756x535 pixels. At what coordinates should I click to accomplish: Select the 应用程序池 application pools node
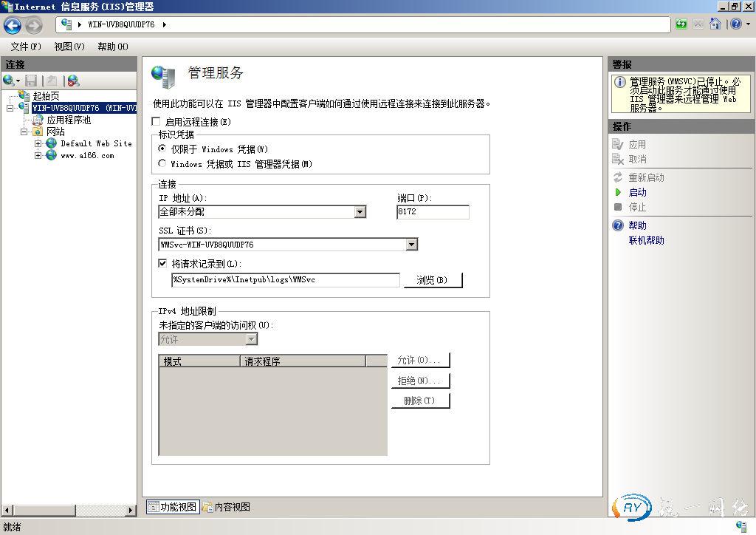click(68, 120)
